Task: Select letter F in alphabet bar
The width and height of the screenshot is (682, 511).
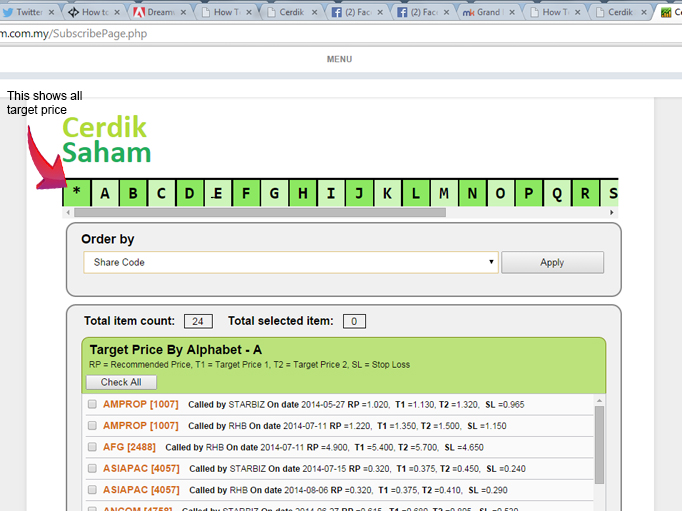Action: pyautogui.click(x=246, y=193)
